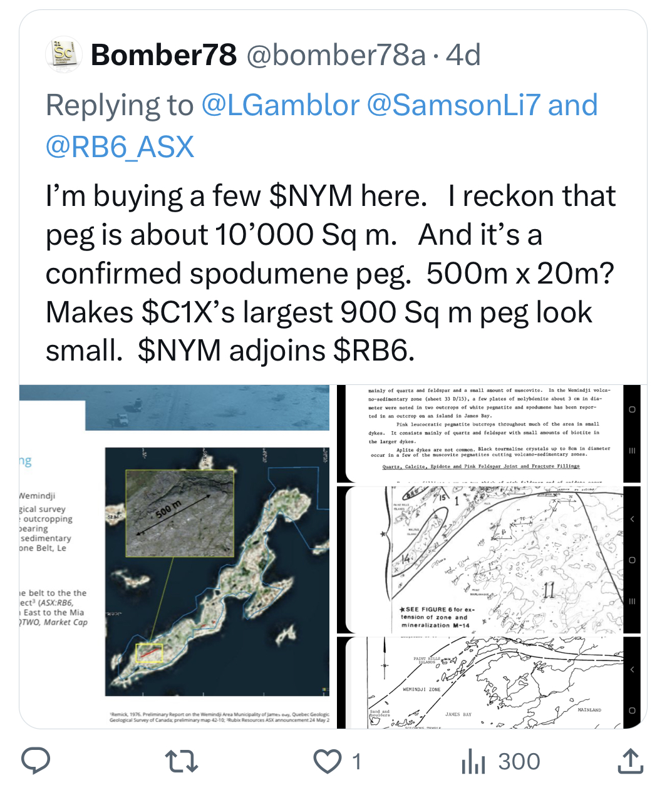The image size is (672, 800).
Task: Open the 4d timestamp link
Action: point(463,55)
